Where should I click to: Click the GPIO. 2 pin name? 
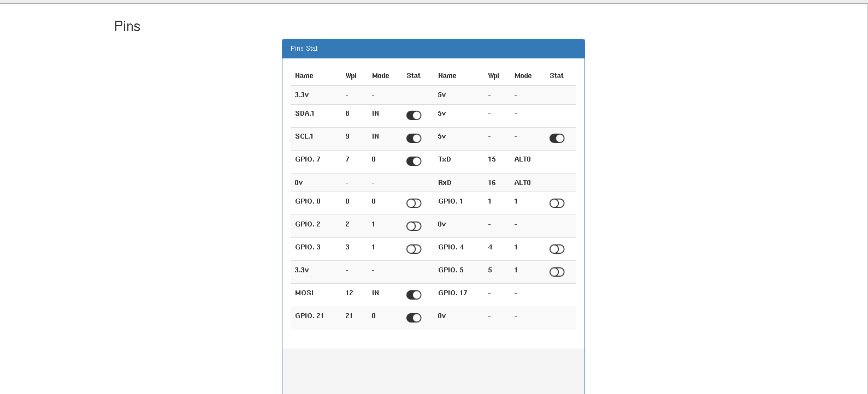pos(308,224)
